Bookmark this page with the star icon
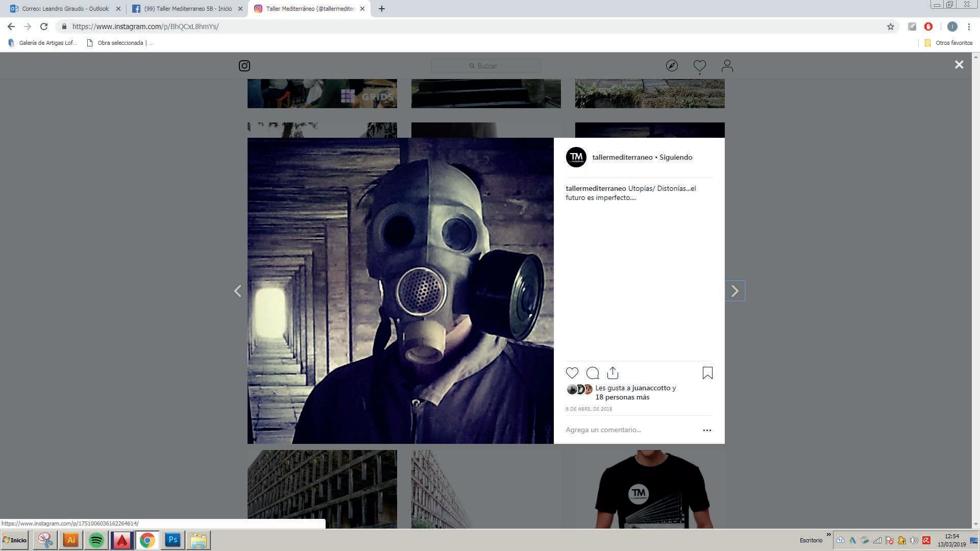 coord(891,27)
